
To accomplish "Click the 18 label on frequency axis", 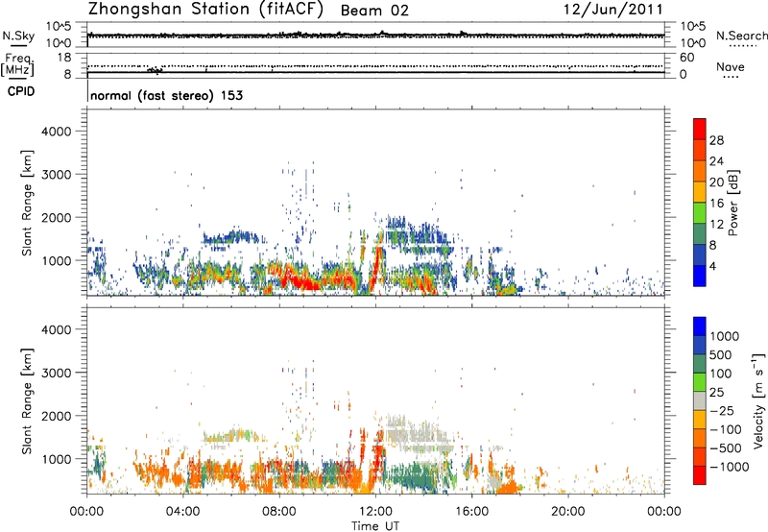I will click(x=64, y=58).
